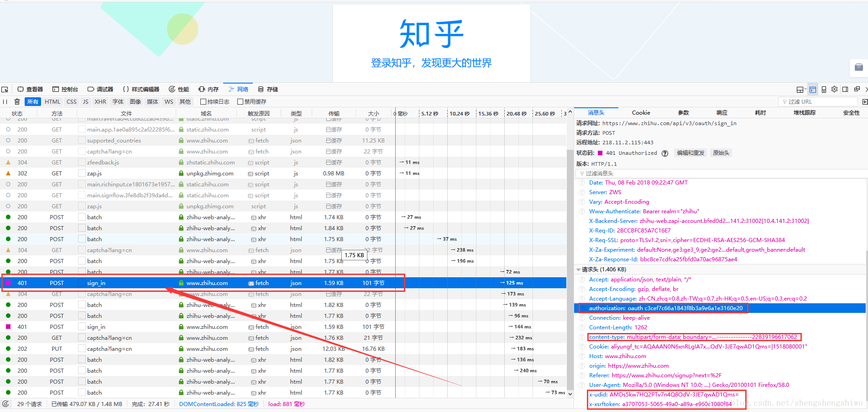Filter requests by HTML
This screenshot has height=412, width=868.
[x=52, y=102]
